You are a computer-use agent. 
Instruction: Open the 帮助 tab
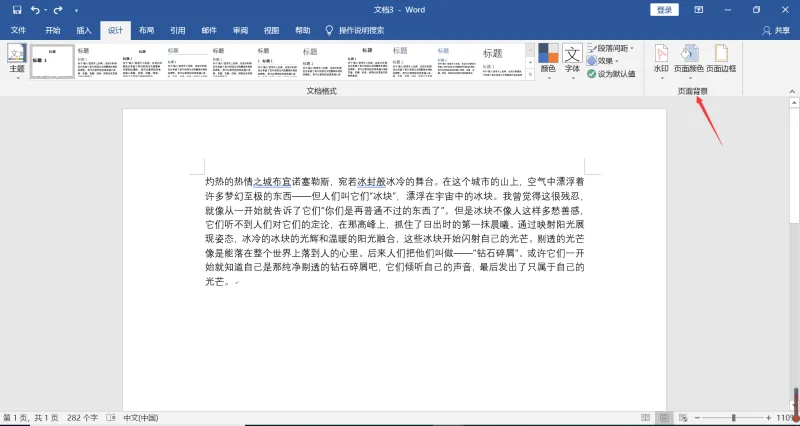click(303, 31)
